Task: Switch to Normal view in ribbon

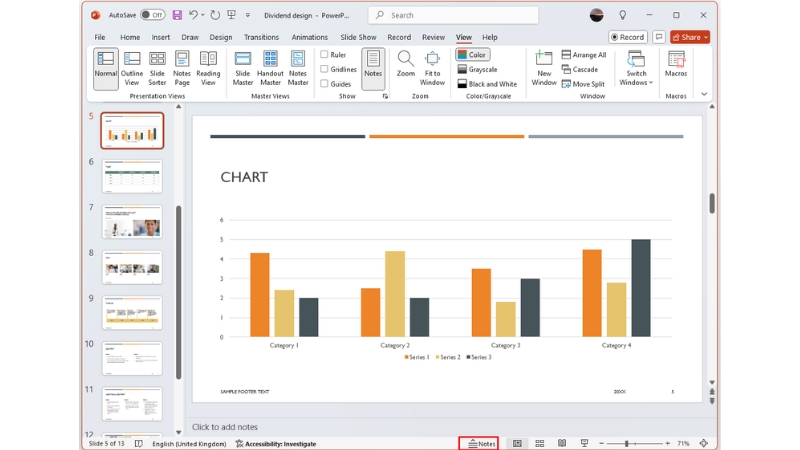Action: 106,68
